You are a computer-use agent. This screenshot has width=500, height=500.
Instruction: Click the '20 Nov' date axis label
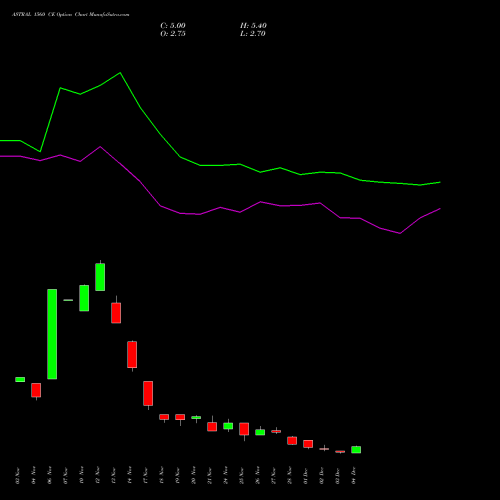194,476
